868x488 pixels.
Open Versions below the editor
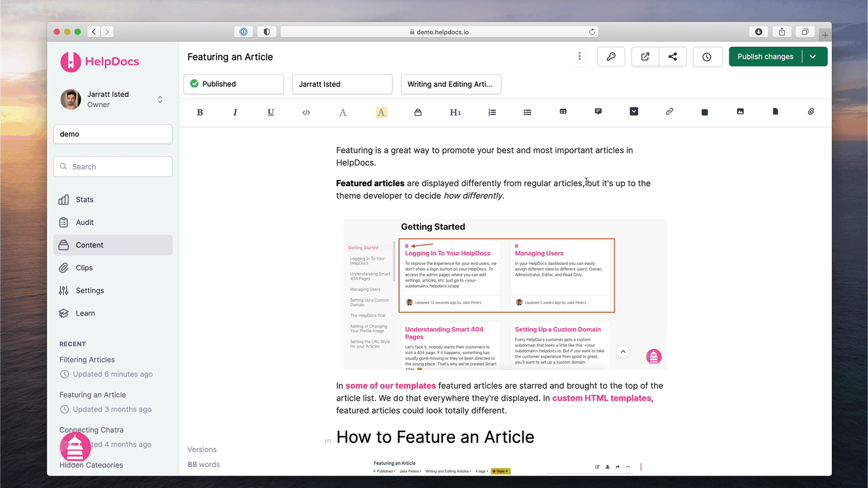pos(202,449)
